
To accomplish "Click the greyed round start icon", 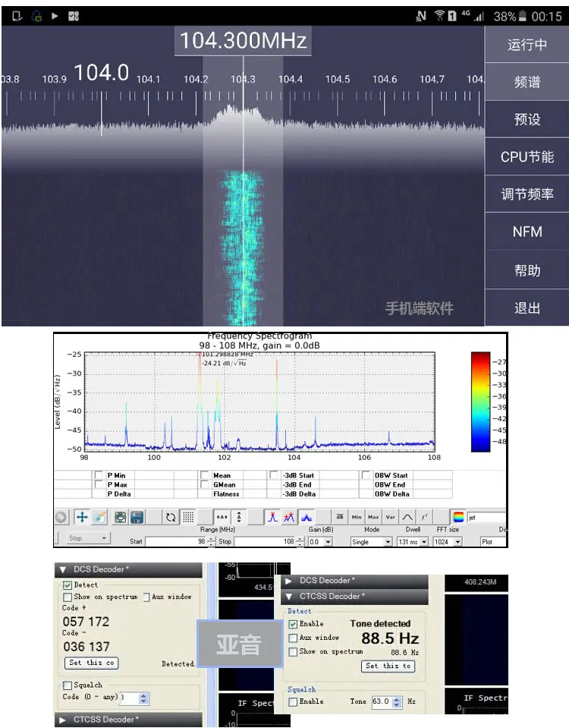I will [61, 517].
